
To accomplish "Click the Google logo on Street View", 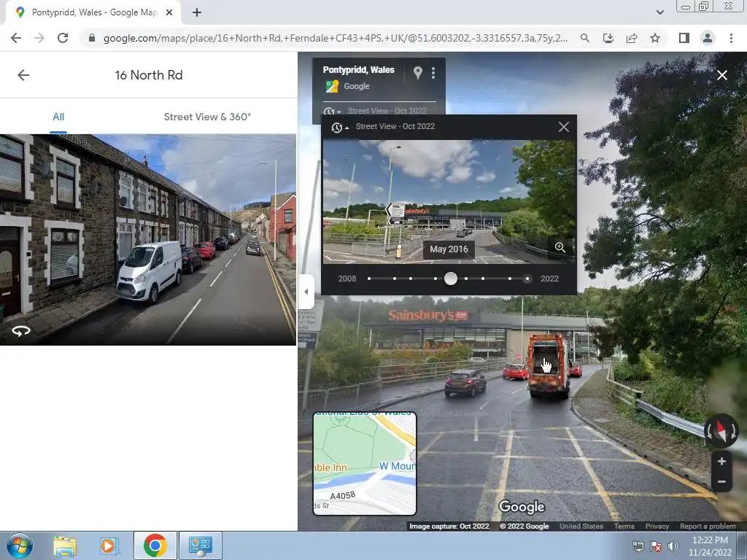I will [x=522, y=507].
